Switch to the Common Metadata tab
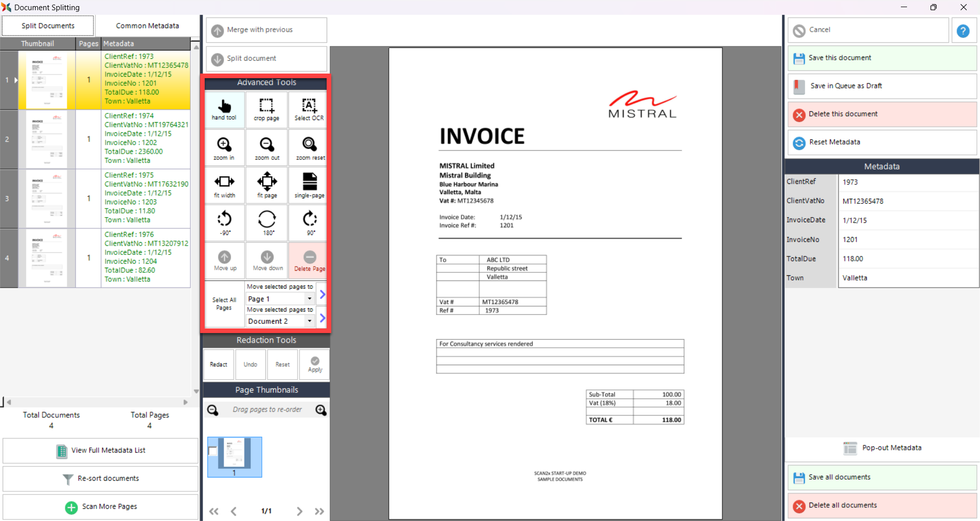The width and height of the screenshot is (980, 521). (147, 26)
